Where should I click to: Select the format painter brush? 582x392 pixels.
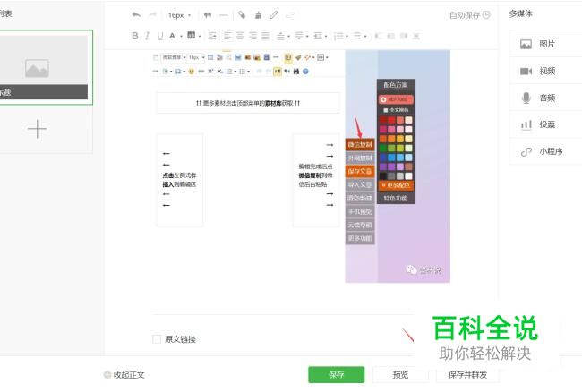click(x=258, y=15)
